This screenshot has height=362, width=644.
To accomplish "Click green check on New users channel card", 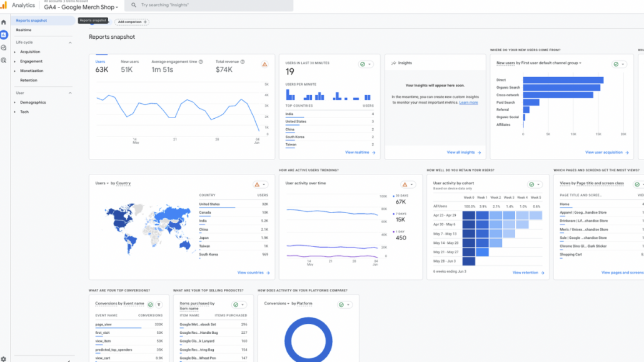I will [616, 64].
